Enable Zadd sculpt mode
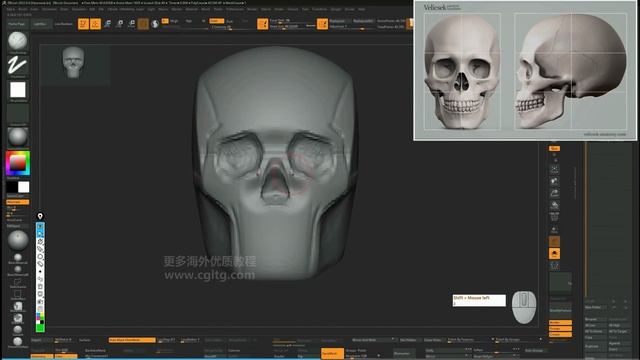Image resolution: width=640 pixels, height=360 pixels. click(216, 21)
